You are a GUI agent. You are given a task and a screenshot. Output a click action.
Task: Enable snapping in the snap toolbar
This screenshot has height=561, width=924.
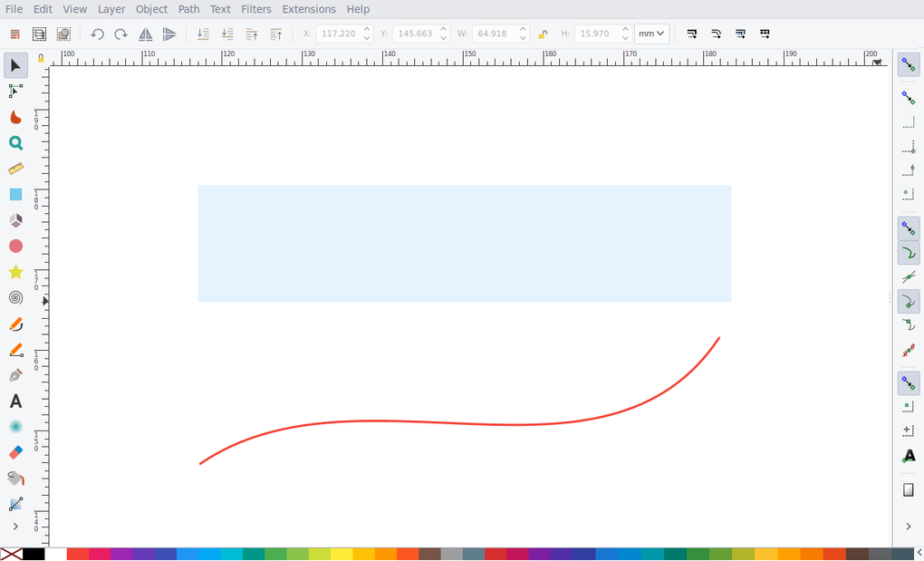coord(909,64)
